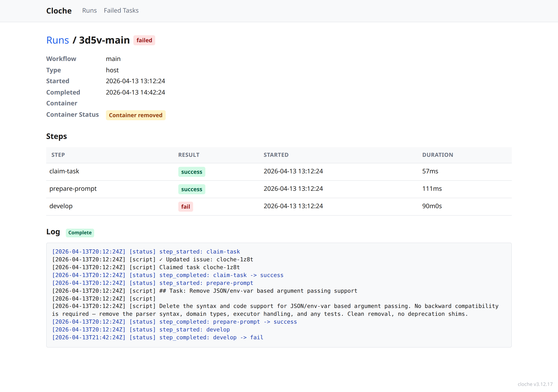Click the Completed time 2026-04-13 14:42:24
Screen dimensions: 558x392
pos(135,92)
